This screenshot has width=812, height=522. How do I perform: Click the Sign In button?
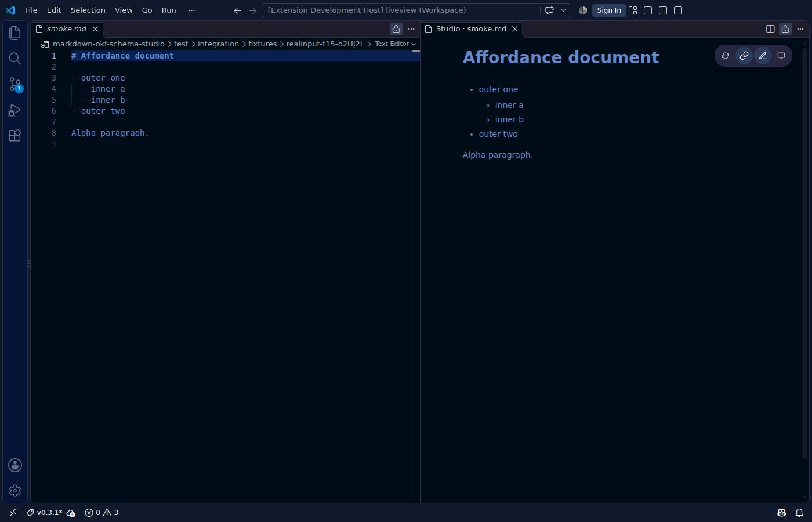click(609, 10)
